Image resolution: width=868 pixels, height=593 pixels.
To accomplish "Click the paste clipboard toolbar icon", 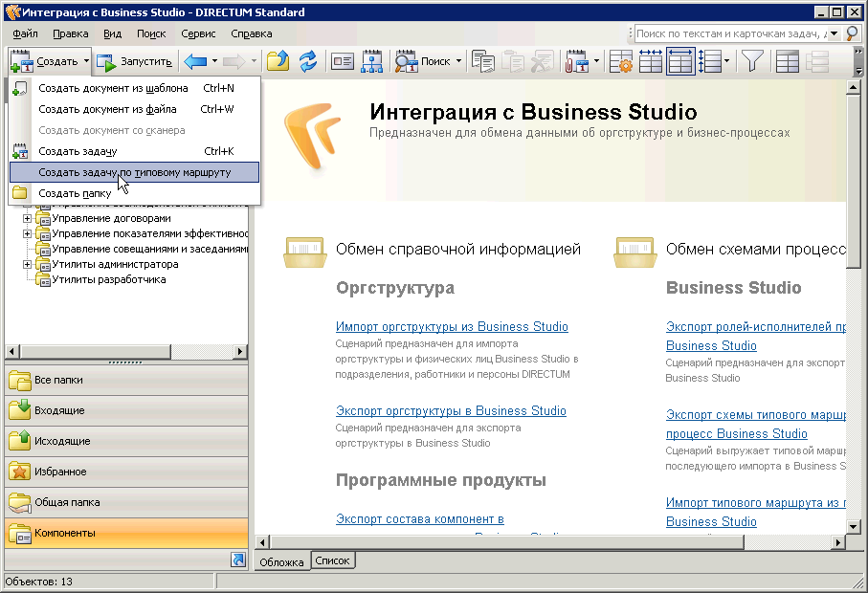I will point(513,61).
